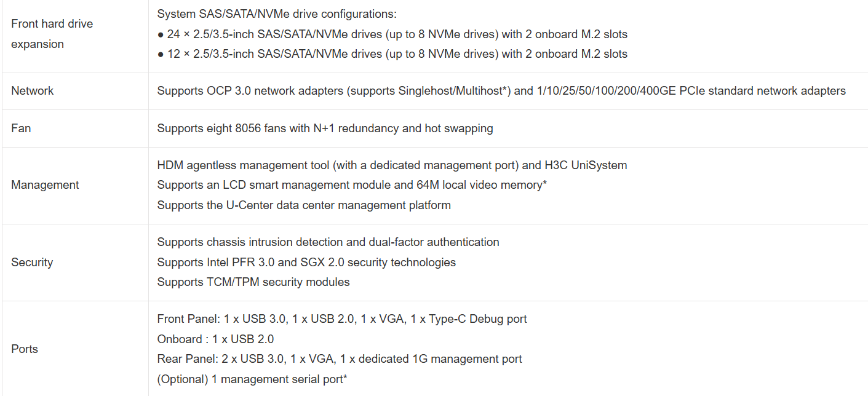Select the "Security" row heading
Viewport: 868px width, 396px height.
pos(32,263)
